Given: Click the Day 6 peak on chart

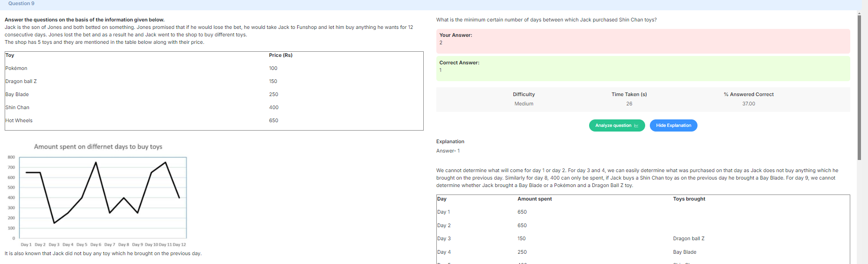Looking at the screenshot, I should [x=96, y=162].
